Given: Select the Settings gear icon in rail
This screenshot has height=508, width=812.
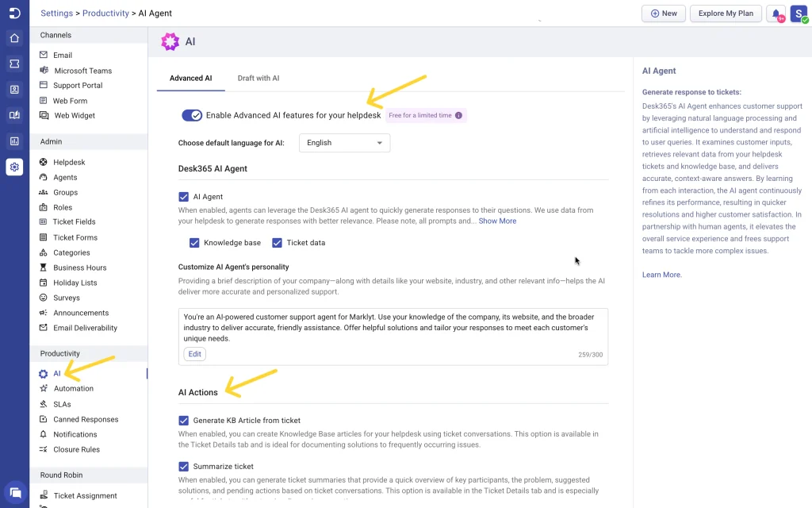Looking at the screenshot, I should [x=14, y=167].
